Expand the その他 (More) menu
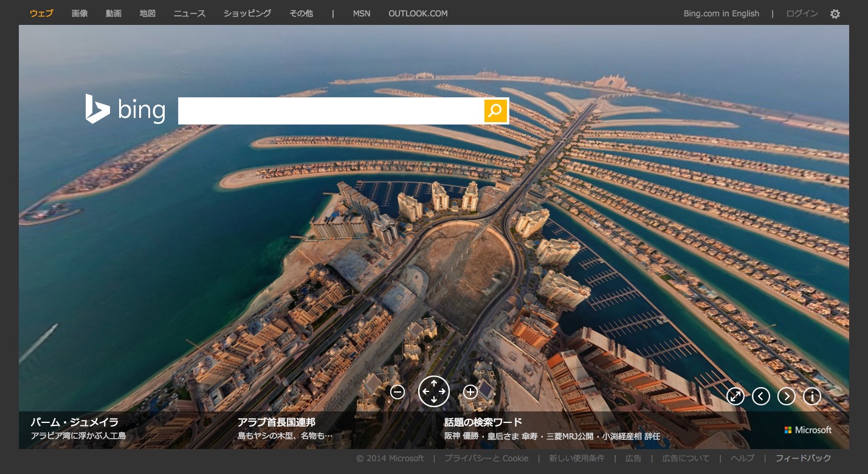 [x=301, y=13]
